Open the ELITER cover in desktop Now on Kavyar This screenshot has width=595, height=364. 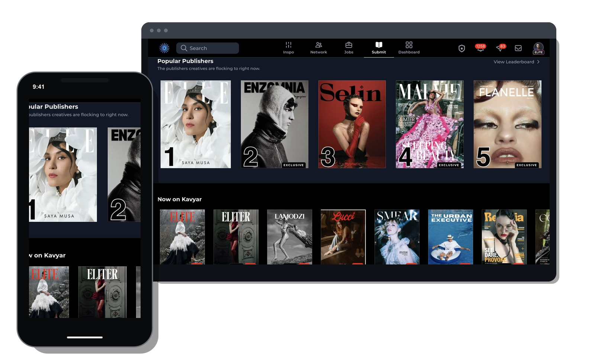[x=236, y=237]
